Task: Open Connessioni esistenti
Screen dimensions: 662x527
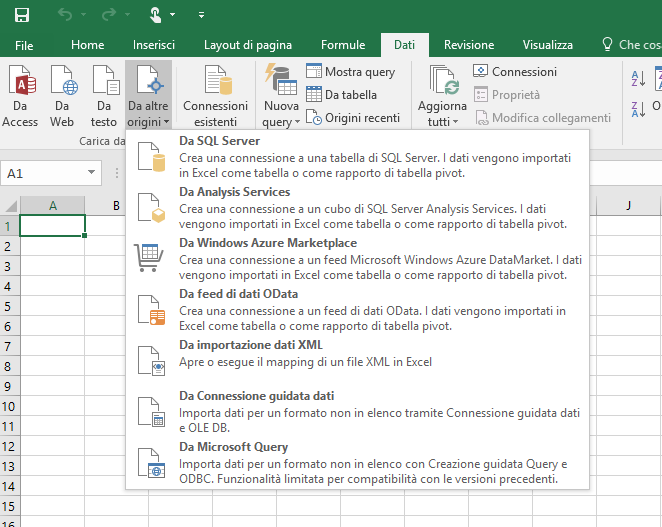Action: tap(215, 96)
